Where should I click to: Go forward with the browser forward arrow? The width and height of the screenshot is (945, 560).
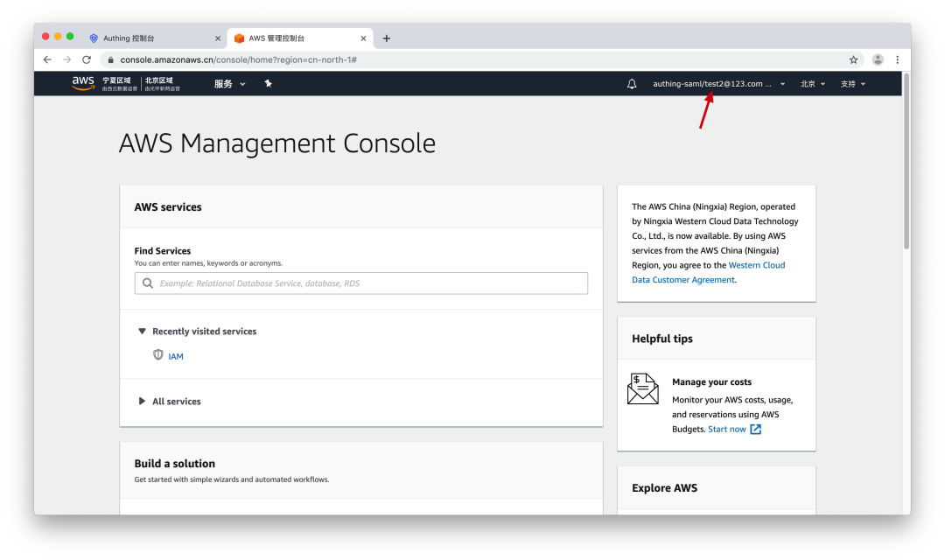click(66, 59)
